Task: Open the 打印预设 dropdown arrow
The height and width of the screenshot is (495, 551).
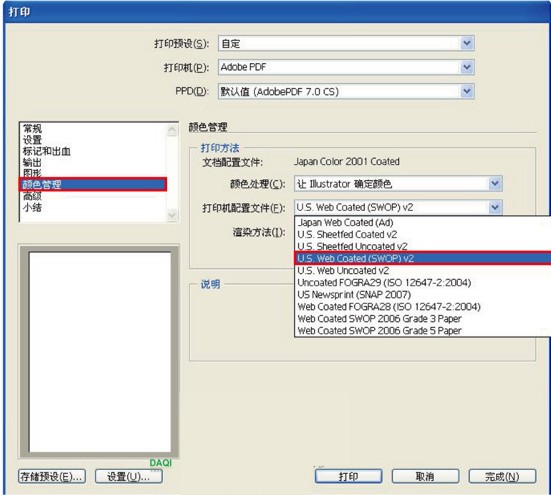Action: click(x=467, y=43)
